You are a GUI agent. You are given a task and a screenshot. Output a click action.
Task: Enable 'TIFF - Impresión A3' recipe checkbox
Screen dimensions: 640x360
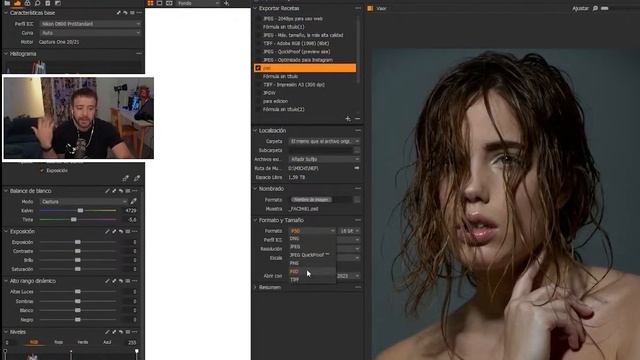point(258,84)
